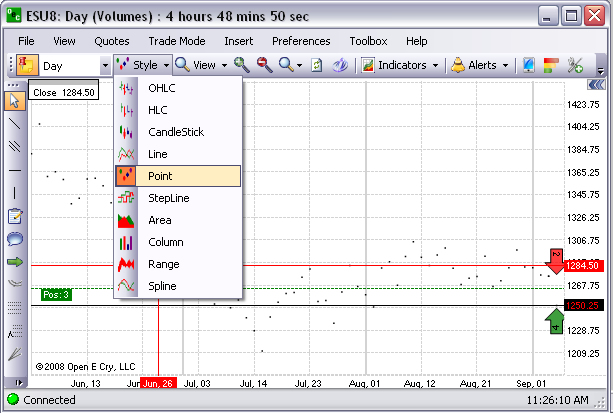Choose the HLC chart style
Screen dimensions: 613x413
[x=178, y=110]
